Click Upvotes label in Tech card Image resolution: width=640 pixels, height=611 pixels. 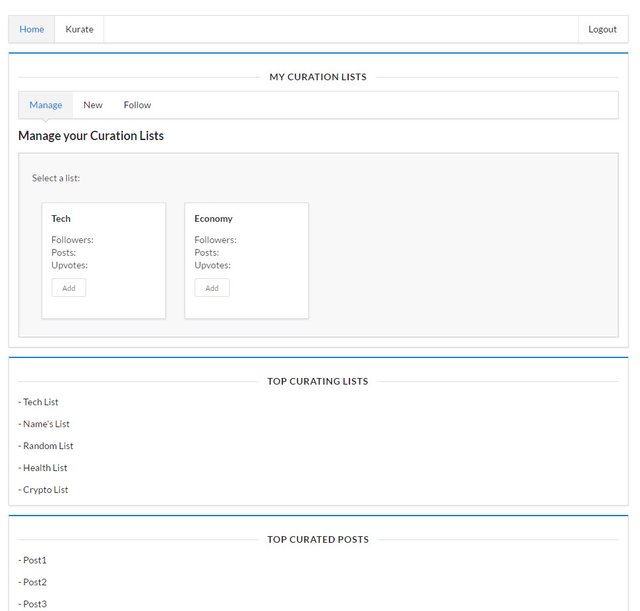coord(69,265)
